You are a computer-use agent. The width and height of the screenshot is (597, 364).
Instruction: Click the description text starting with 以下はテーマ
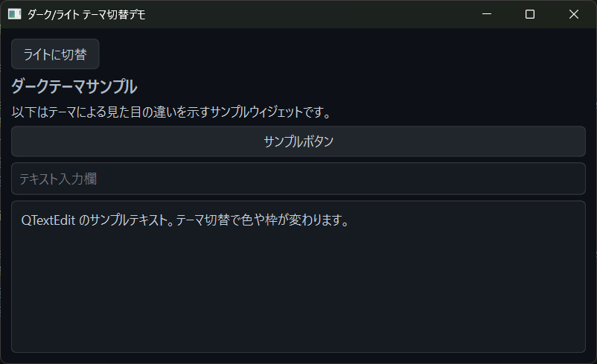170,113
